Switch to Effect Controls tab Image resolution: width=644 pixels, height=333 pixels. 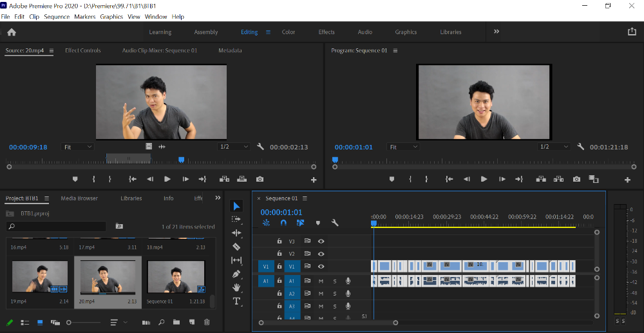click(83, 50)
